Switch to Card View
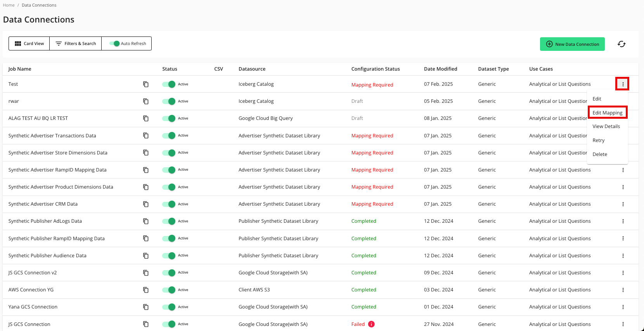This screenshot has width=644, height=331. point(29,43)
